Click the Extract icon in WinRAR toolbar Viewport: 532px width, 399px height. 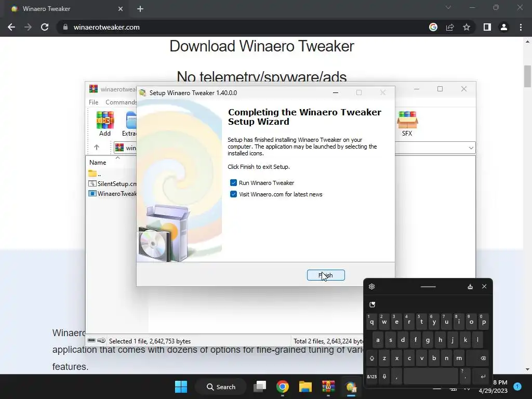(130, 124)
